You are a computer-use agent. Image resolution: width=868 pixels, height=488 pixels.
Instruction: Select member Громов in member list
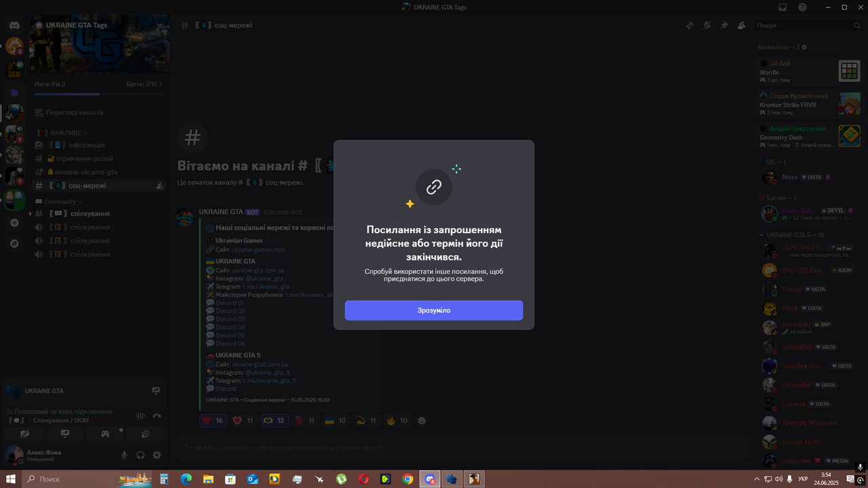pos(810,404)
